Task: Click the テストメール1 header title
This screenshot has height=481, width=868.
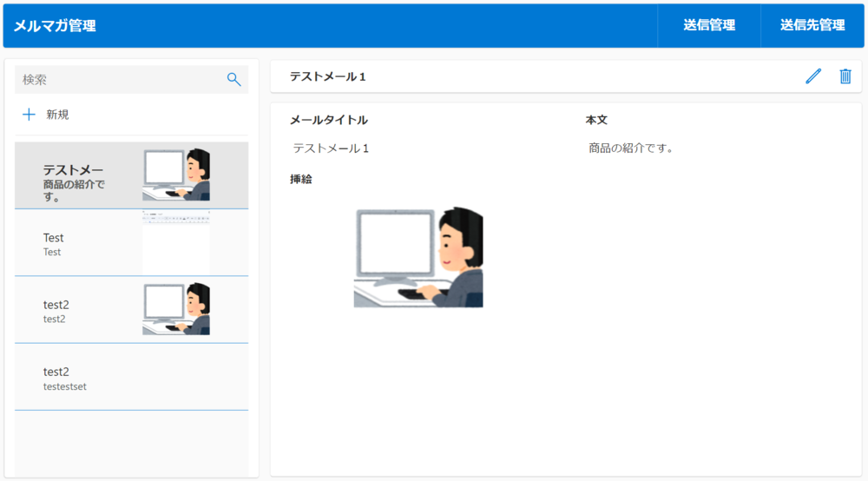Action: pyautogui.click(x=328, y=76)
